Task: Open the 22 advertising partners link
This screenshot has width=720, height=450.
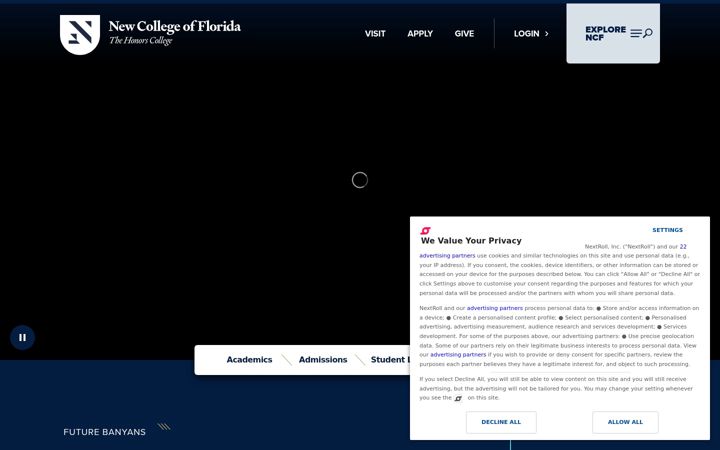Action: [683, 247]
